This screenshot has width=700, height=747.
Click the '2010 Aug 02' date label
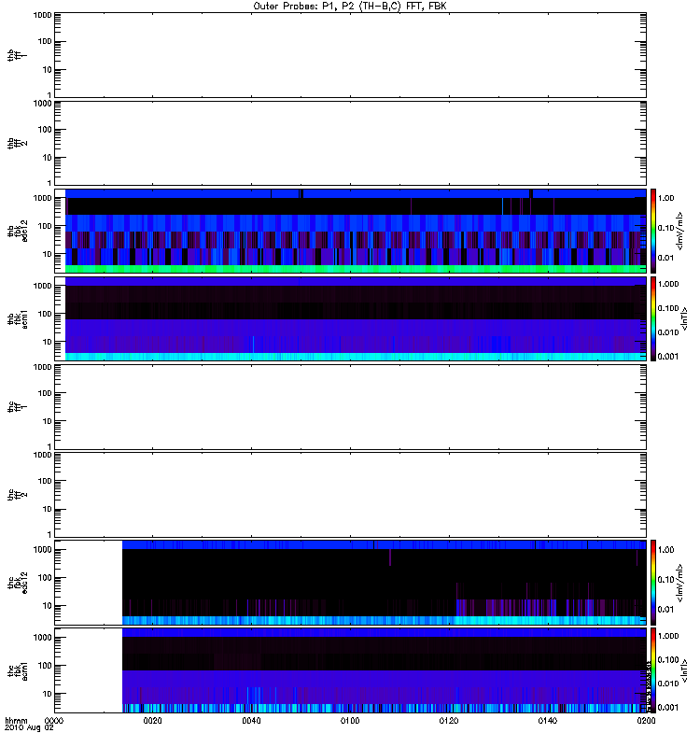29,728
